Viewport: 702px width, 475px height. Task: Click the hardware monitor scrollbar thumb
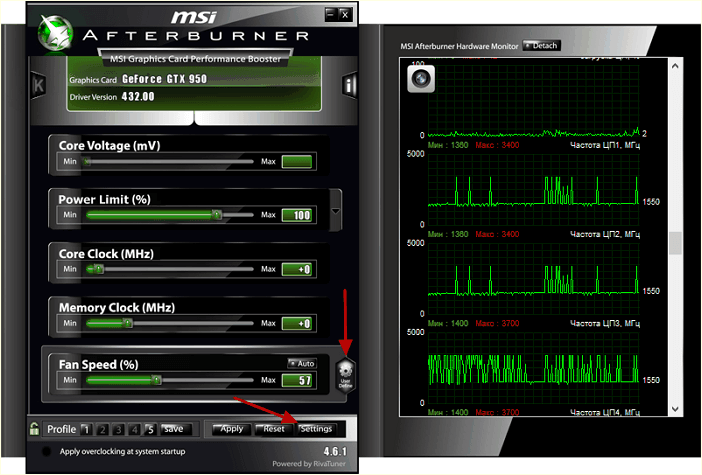(x=675, y=243)
